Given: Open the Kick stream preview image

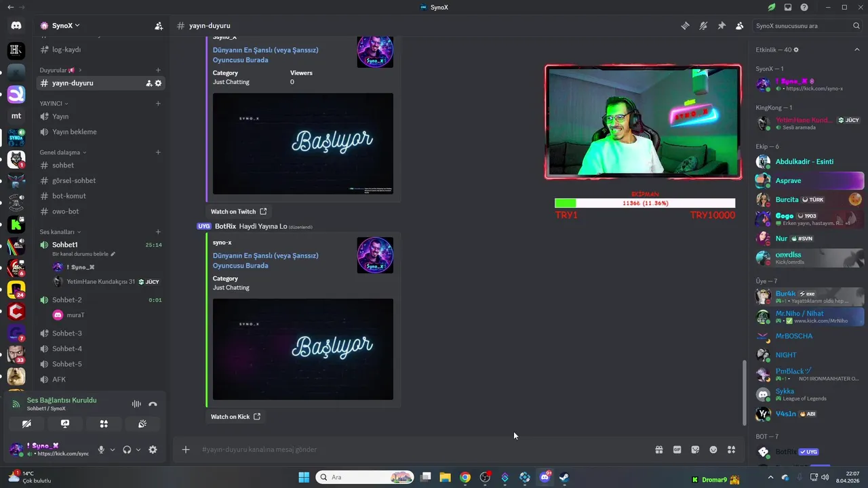Looking at the screenshot, I should 303,349.
